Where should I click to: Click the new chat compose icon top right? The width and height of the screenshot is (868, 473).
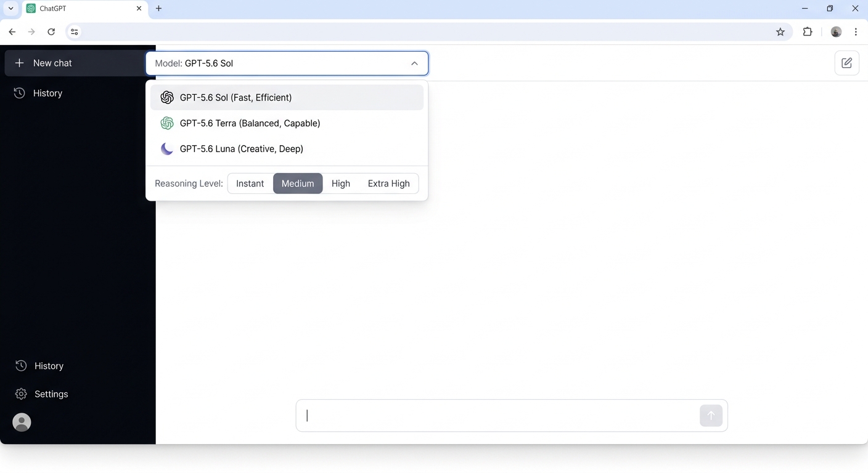pos(846,63)
